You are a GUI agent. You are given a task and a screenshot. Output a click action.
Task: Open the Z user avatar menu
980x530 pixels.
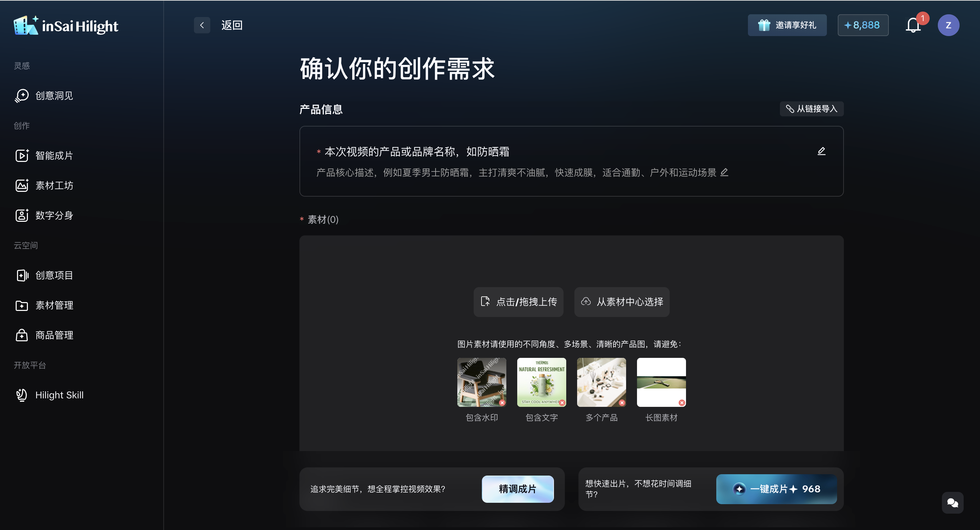(x=948, y=25)
